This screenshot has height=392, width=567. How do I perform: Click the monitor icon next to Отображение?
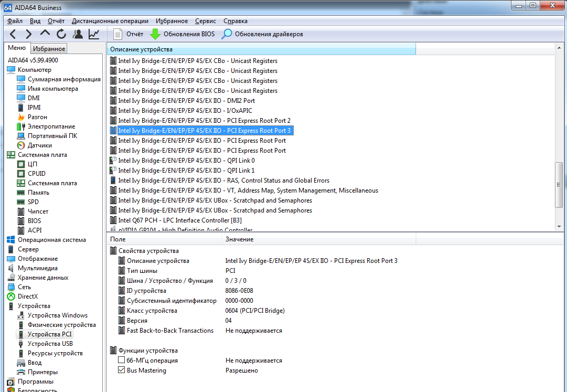pos(11,259)
